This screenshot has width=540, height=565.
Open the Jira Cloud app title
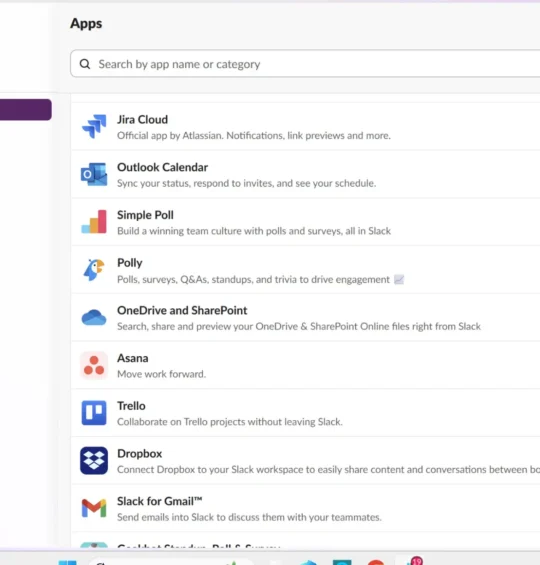click(x=142, y=119)
